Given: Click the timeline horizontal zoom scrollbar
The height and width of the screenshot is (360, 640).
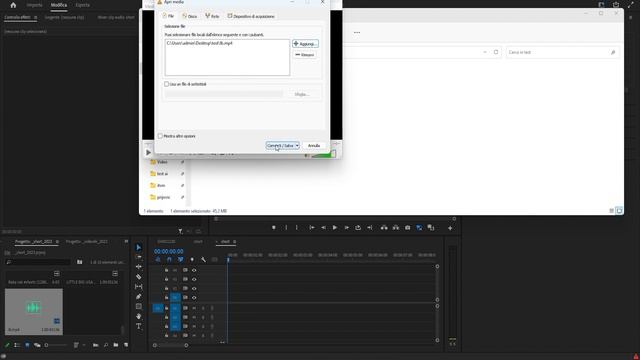Looking at the screenshot, I should (170, 345).
